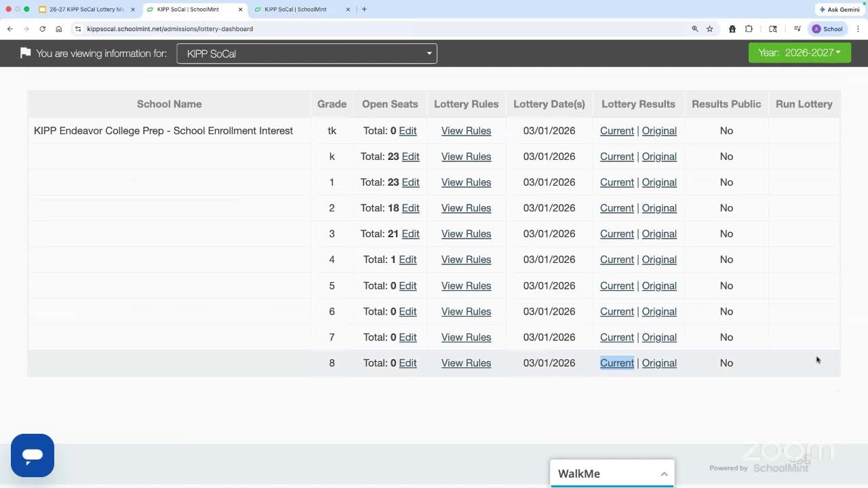View Rules for grade 8
This screenshot has height=488, width=868.
[x=466, y=363]
